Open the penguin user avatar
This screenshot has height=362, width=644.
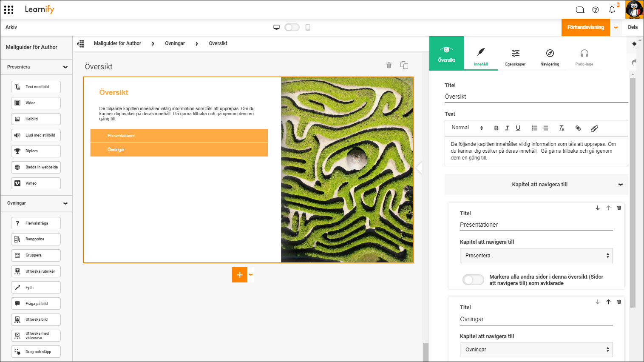click(x=634, y=9)
